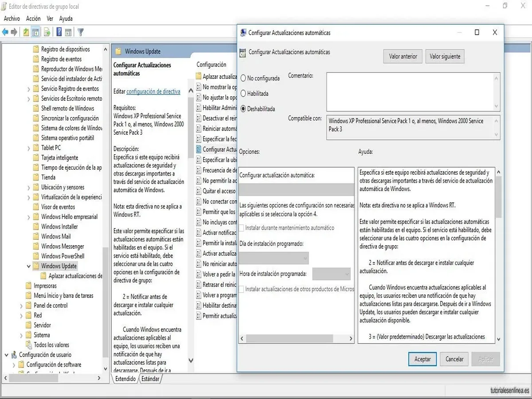Select the Configuración column header
Screen dimensions: 532x399
[211, 65]
